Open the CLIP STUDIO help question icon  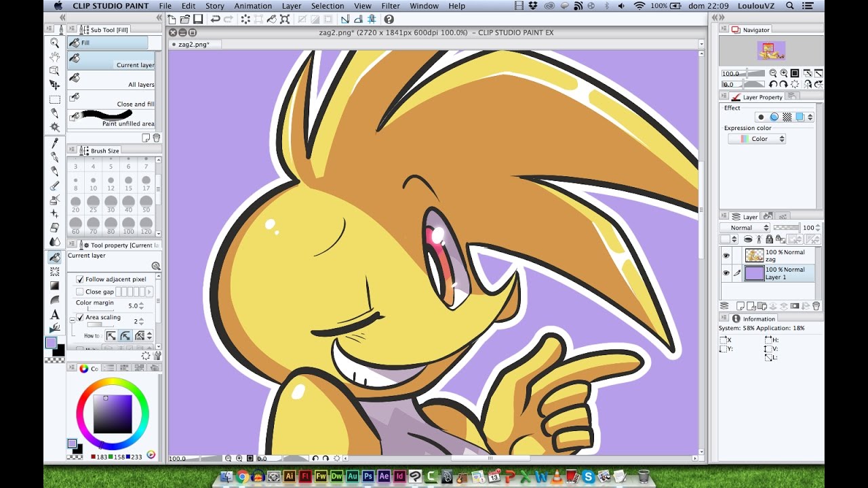[x=389, y=20]
